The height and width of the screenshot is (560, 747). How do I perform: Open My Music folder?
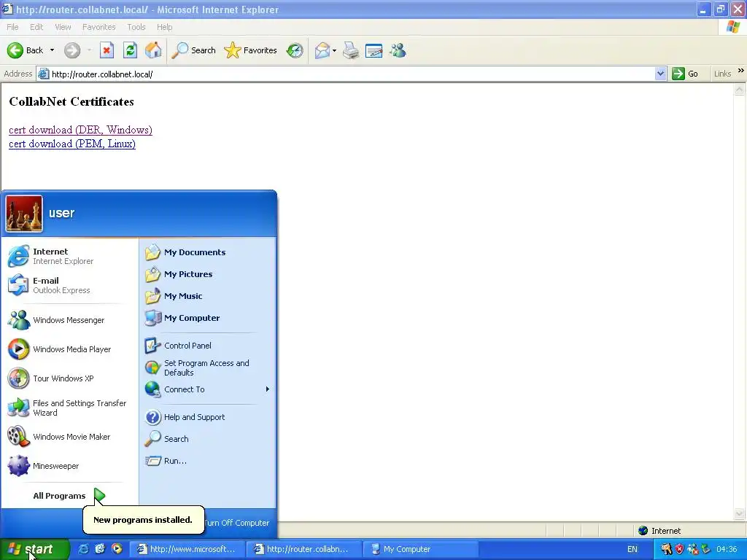point(208,296)
